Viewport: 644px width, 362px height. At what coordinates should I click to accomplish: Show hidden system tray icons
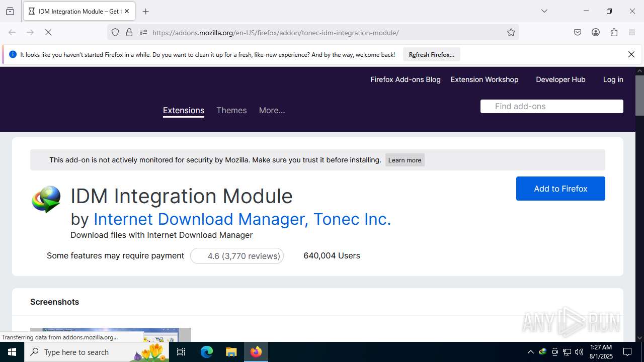[x=530, y=352]
